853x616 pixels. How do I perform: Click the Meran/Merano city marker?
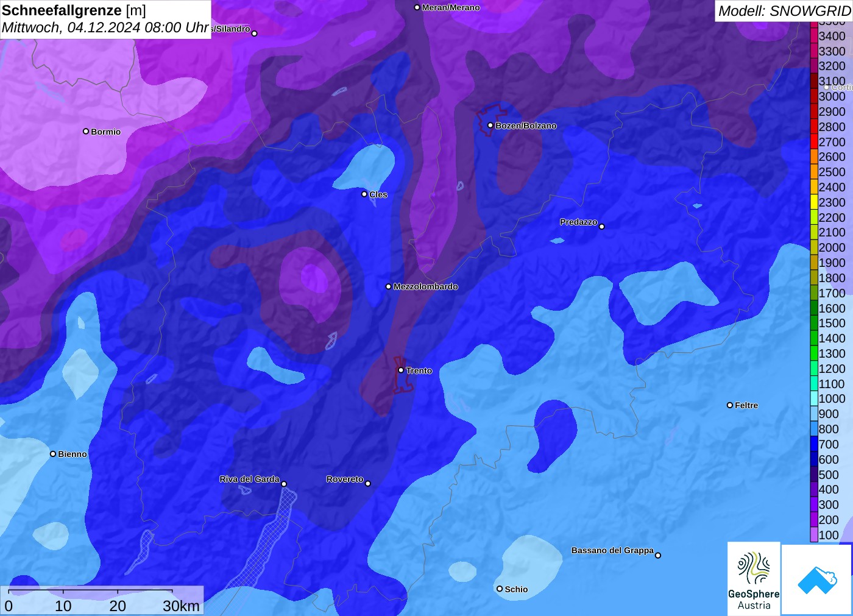tap(417, 7)
